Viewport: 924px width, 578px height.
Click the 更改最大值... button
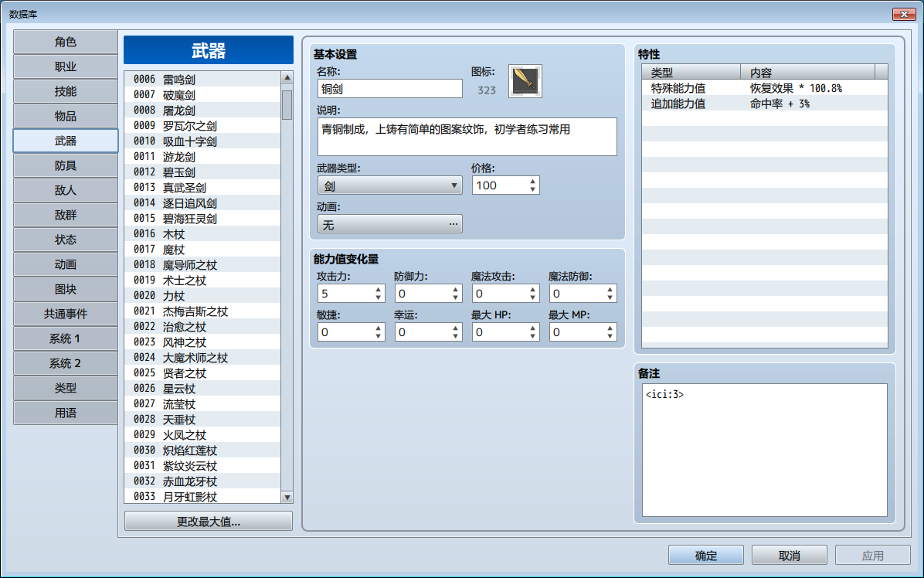point(208,522)
